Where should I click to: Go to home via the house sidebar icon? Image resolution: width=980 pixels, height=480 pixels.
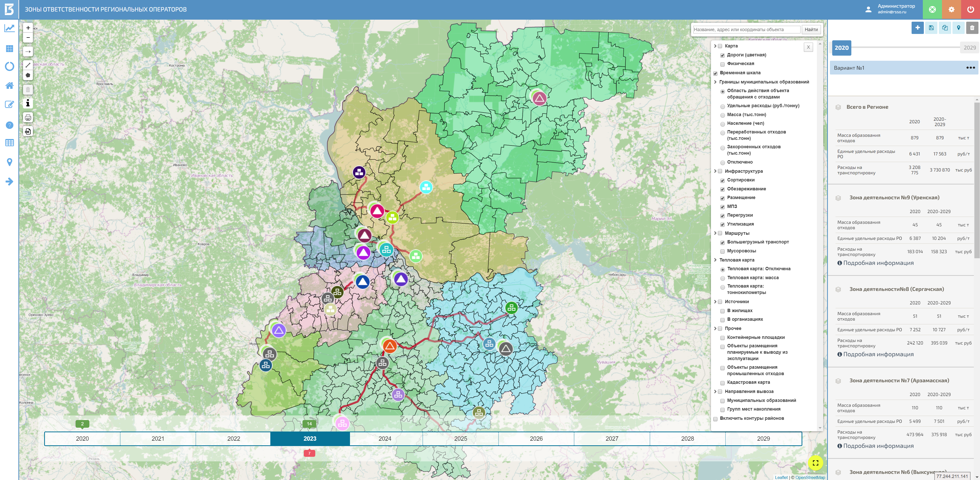[9, 85]
